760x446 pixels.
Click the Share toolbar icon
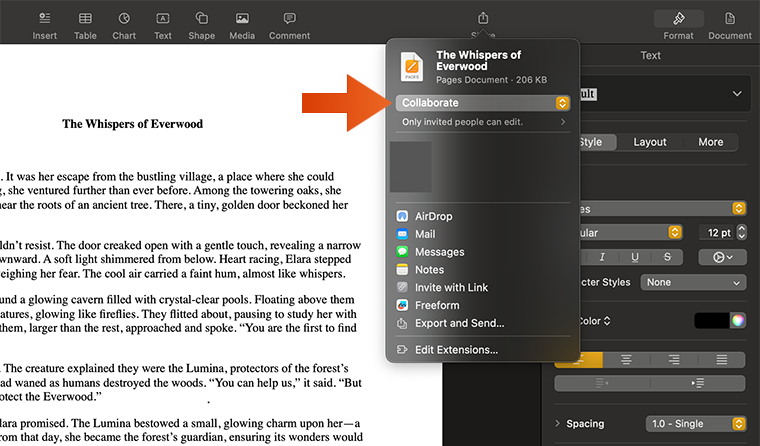(483, 19)
